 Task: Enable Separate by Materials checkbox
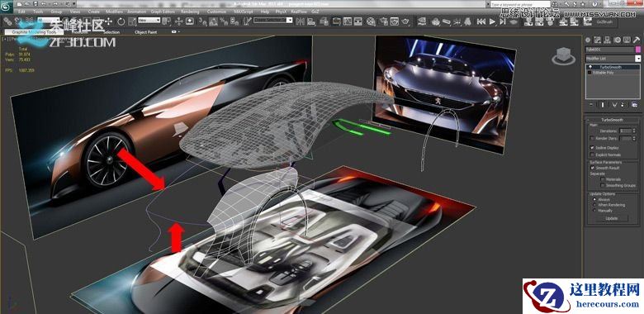pos(603,178)
